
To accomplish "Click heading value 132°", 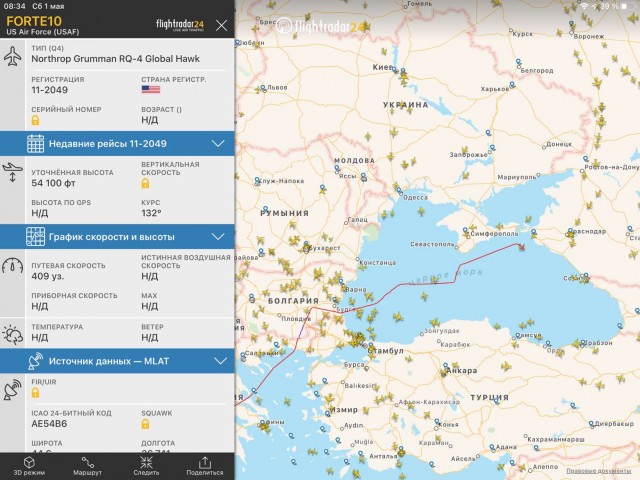I will 151,213.
